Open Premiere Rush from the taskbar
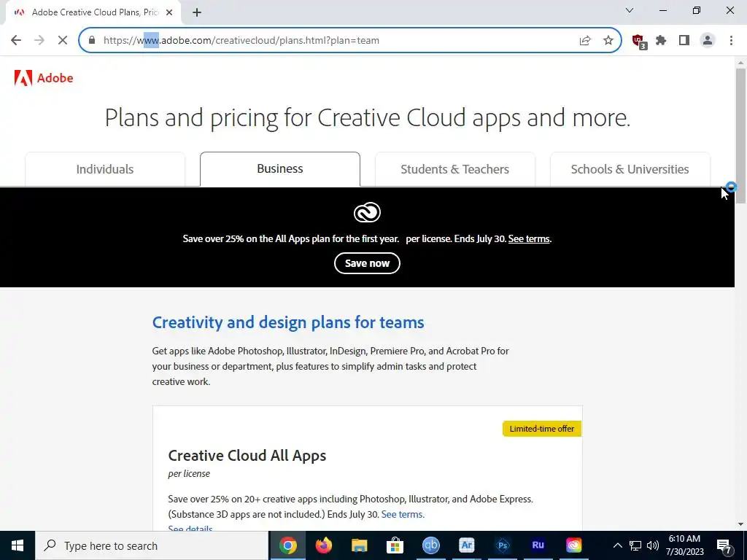747x560 pixels. tap(538, 545)
